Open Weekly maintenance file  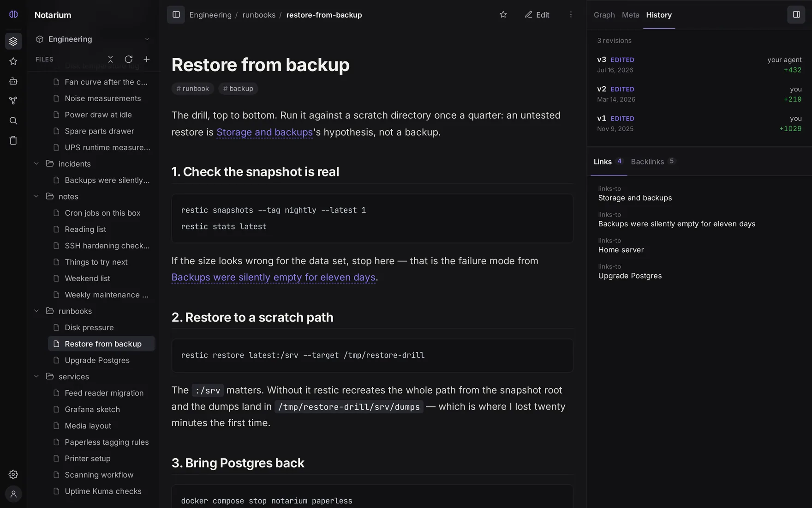101,295
